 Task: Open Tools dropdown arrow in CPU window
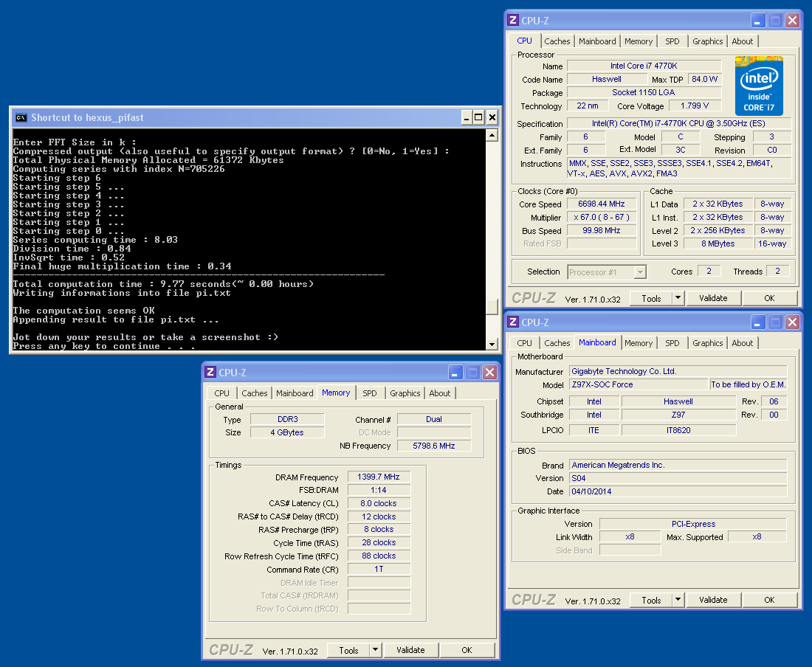point(678,298)
